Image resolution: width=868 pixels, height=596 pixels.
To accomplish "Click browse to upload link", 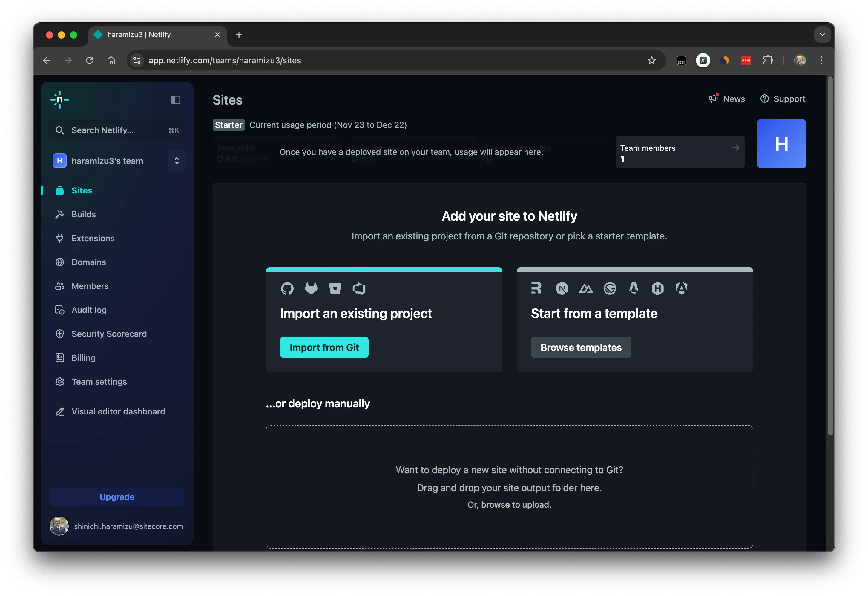I will (514, 504).
